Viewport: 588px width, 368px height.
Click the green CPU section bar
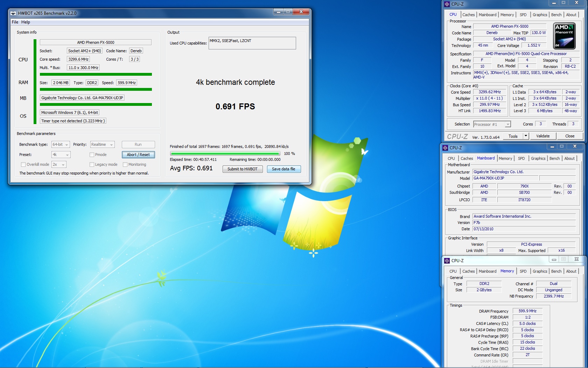[96, 74]
